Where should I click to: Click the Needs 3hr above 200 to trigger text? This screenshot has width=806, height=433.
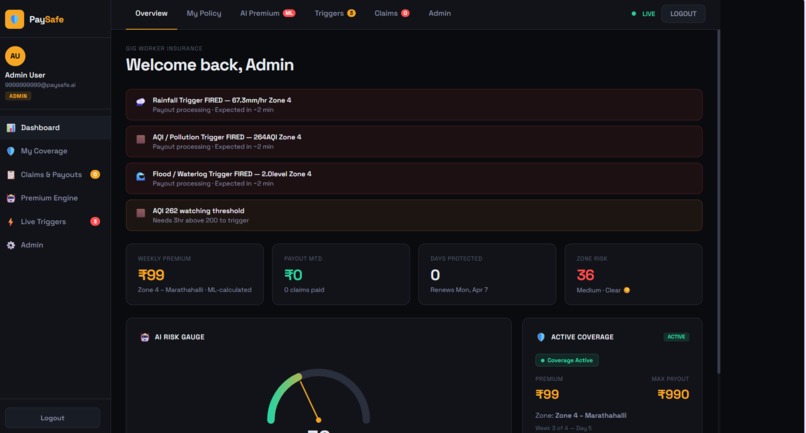[x=200, y=221]
